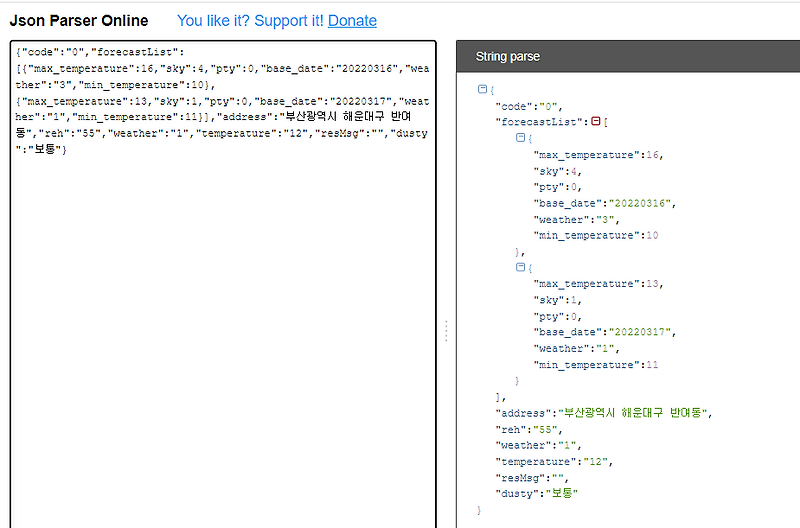800x528 pixels.
Task: Click "You like it? Support it!" text
Action: 250,20
